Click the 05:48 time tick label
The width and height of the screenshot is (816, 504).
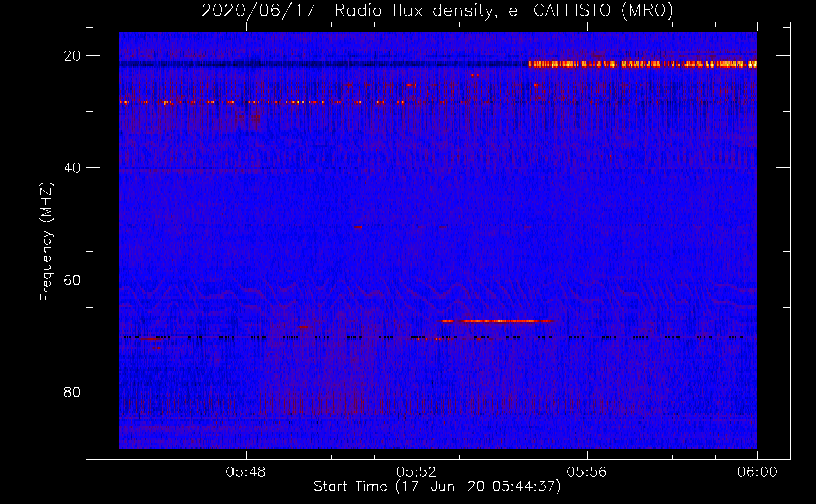(x=246, y=472)
